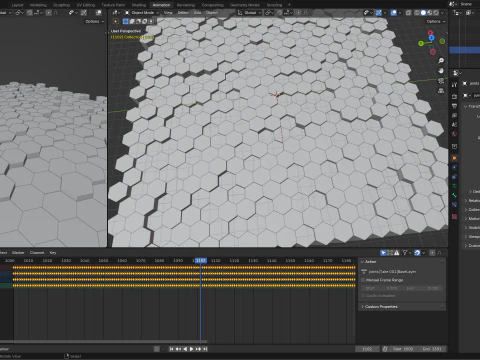This screenshot has width=480, height=360.
Task: Open main viewport editor type menu
Action: coord(116,13)
